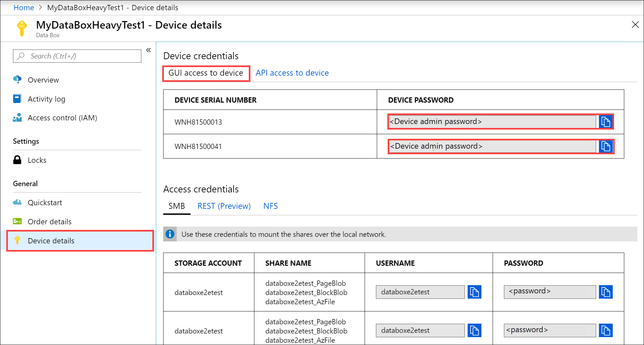Collapse the sidebar using the double chevron
This screenshot has height=345, width=644.
148,50
